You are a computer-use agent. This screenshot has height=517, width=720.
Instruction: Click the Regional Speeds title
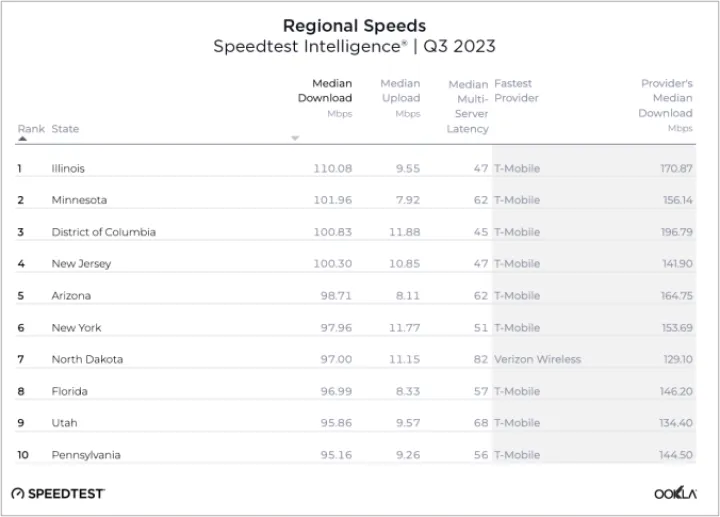(354, 26)
